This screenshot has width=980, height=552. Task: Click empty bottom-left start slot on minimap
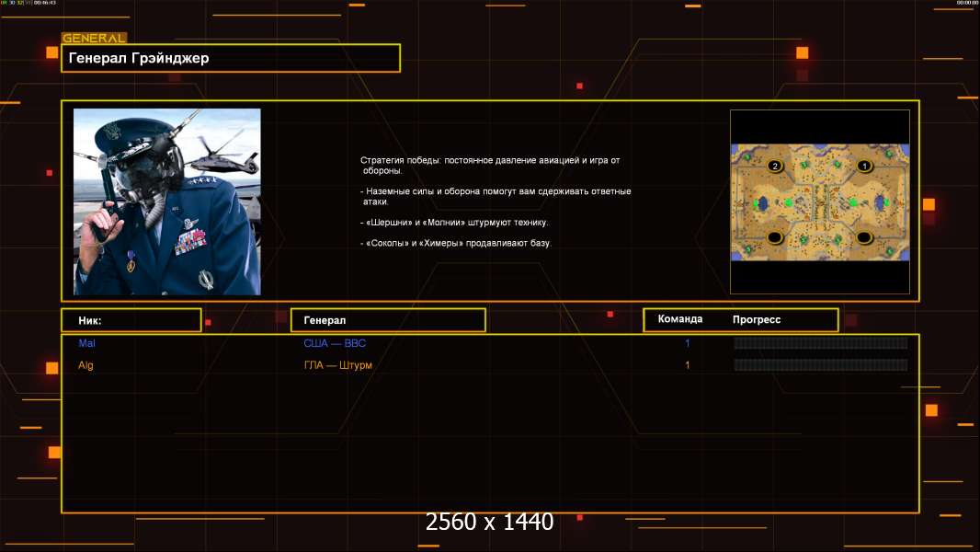(775, 238)
